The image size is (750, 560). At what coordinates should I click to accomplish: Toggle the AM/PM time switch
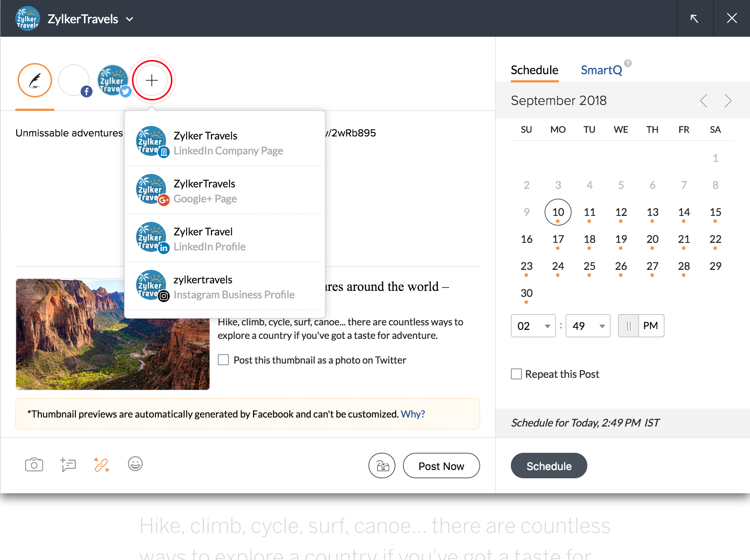[x=641, y=326]
